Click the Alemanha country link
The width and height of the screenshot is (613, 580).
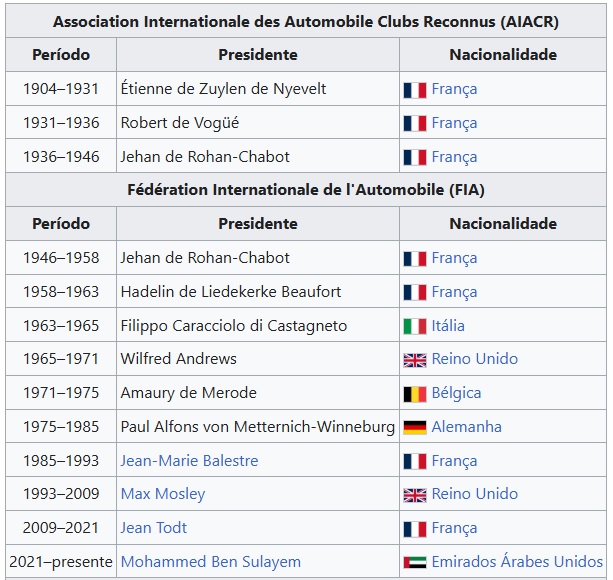click(466, 427)
